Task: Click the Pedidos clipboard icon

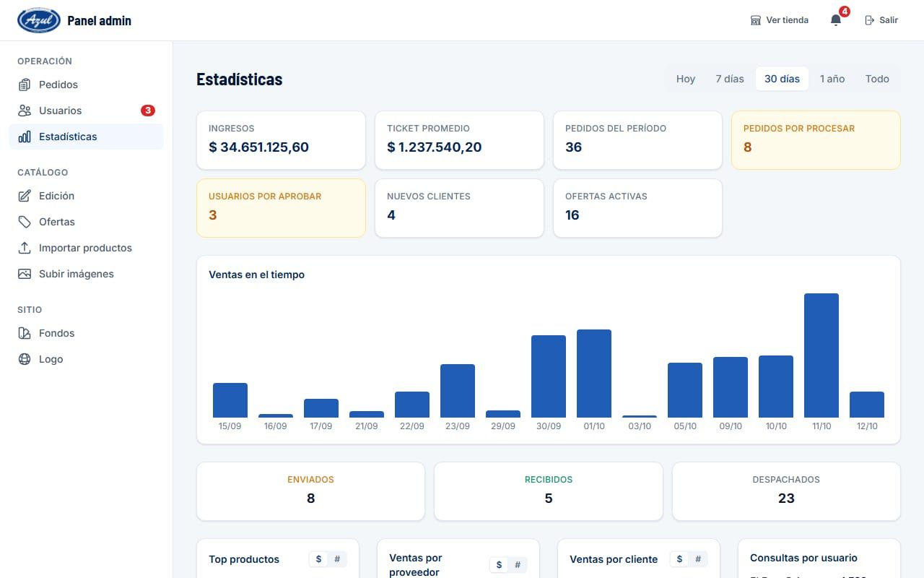Action: click(25, 85)
